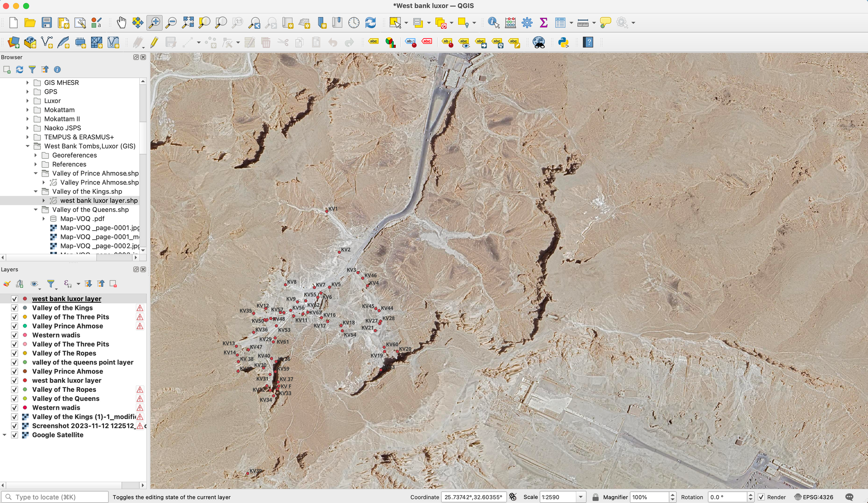Click Valley of The Ropes yellow symbol
This screenshot has height=503, width=868.
[x=25, y=353]
